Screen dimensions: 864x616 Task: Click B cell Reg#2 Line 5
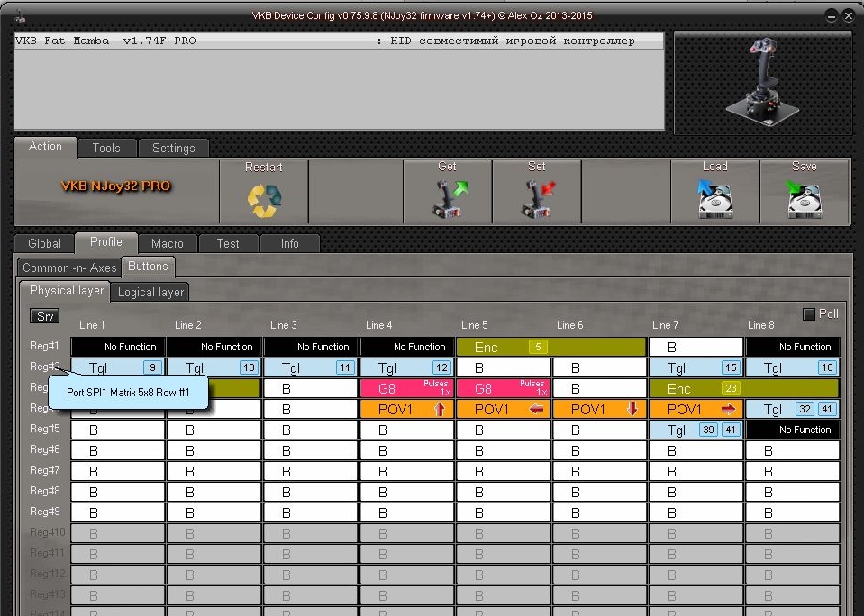(x=503, y=367)
